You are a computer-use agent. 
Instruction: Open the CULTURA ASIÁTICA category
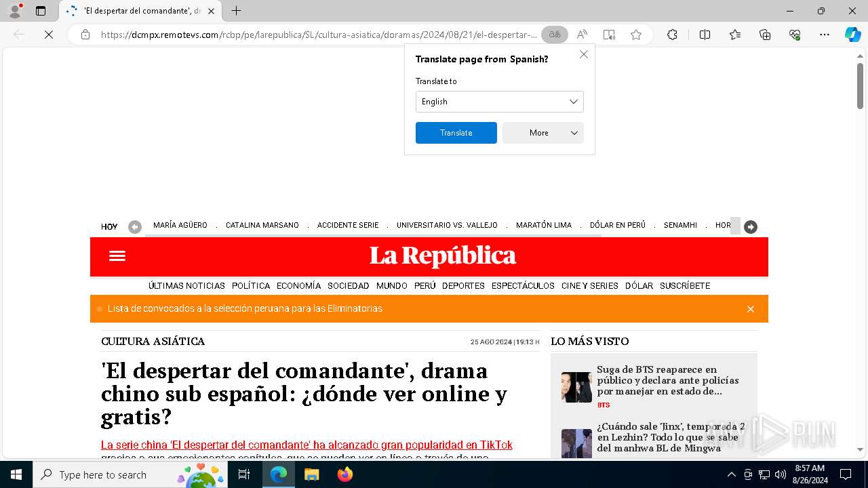point(153,342)
